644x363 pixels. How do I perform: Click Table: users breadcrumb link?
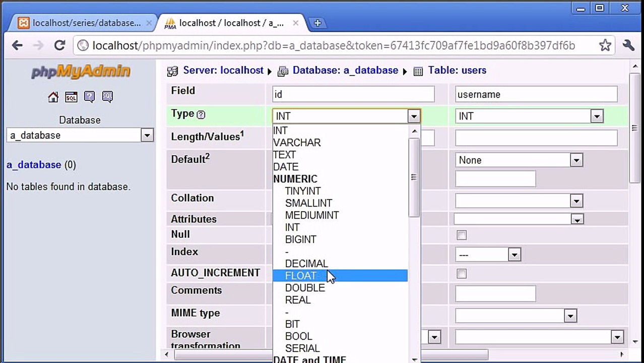(457, 71)
